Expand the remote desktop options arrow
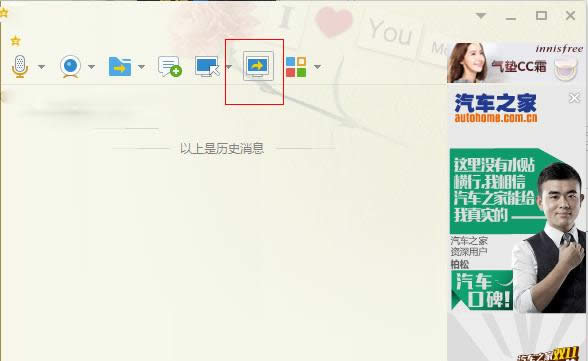Image resolution: width=588 pixels, height=361 pixels. tap(229, 67)
